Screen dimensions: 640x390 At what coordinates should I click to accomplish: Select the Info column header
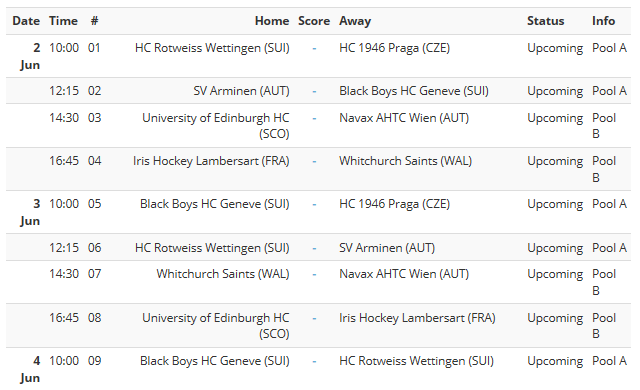[603, 21]
